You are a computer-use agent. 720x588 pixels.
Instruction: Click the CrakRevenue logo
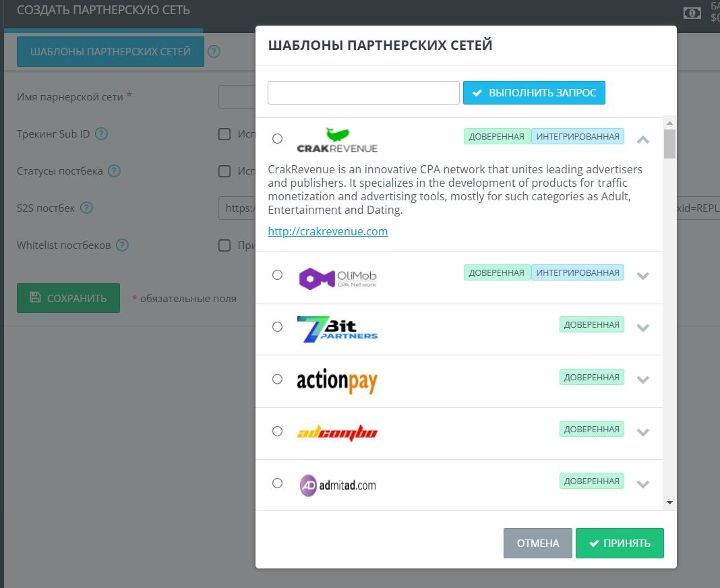(x=337, y=140)
